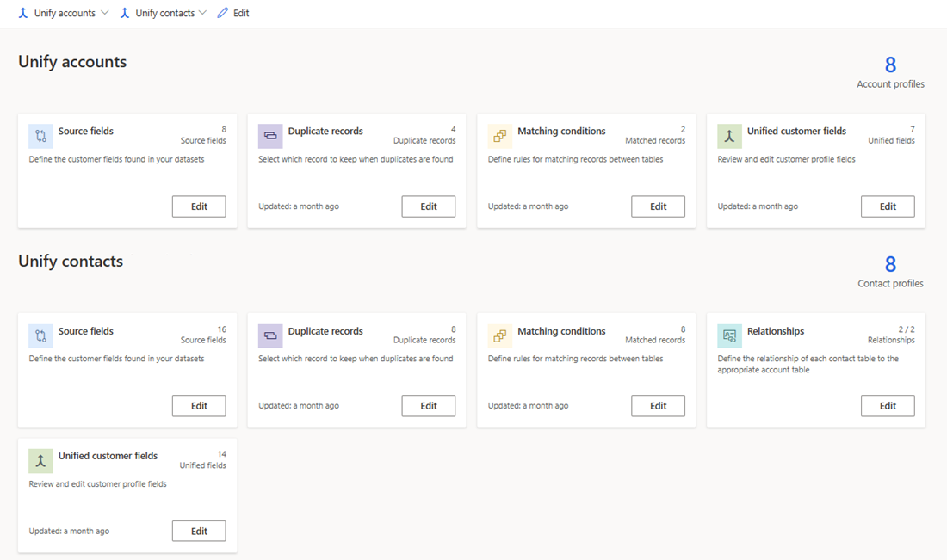The image size is (947, 560).
Task: Click the Matching conditions icon under Unify accounts
Action: point(499,137)
